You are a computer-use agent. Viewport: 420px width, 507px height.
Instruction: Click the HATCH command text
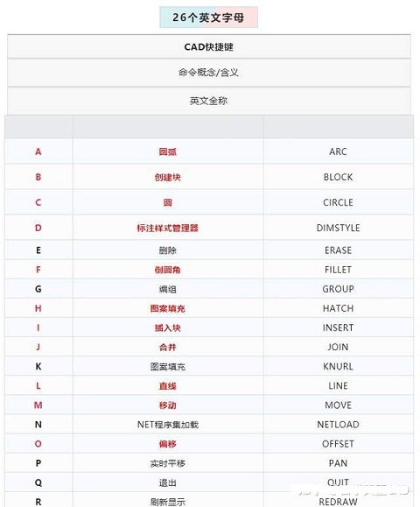tap(338, 308)
